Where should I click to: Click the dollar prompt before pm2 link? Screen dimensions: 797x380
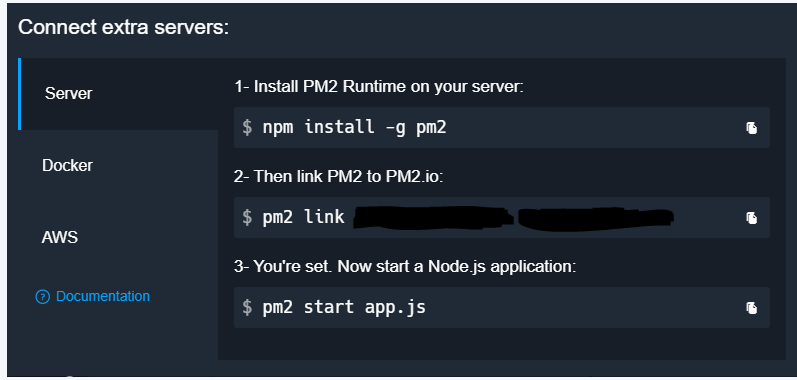247,217
